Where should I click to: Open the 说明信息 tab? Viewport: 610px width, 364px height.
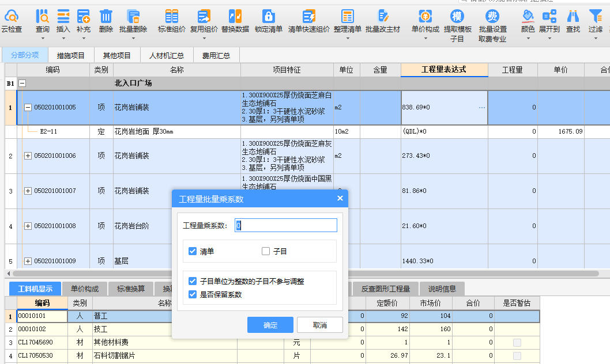click(442, 289)
